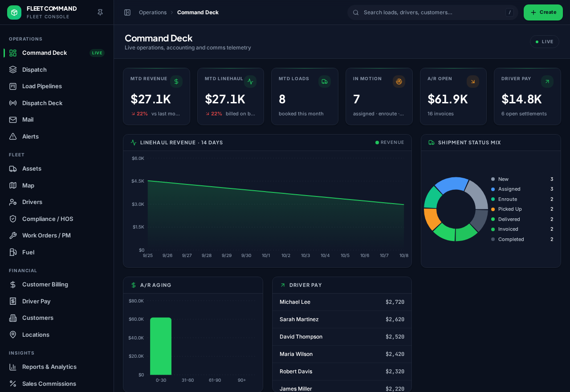Viewport: 570px width, 392px height.
Task: Open Dispatch in the sidebar
Action: click(57, 69)
